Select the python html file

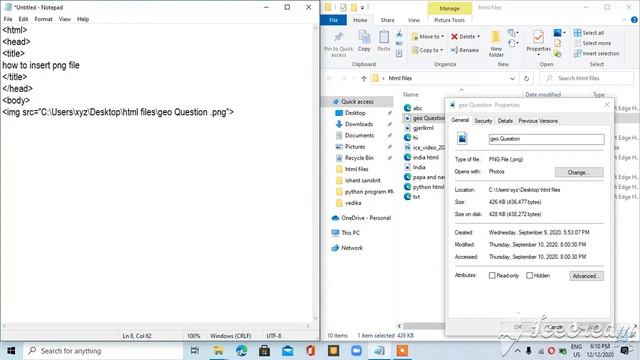[428, 187]
